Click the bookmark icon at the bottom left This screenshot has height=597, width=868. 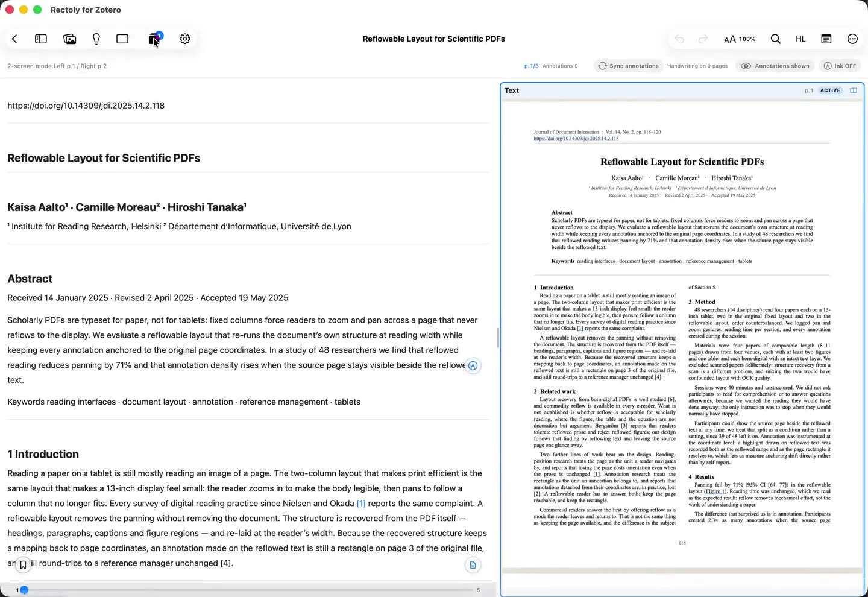point(23,565)
